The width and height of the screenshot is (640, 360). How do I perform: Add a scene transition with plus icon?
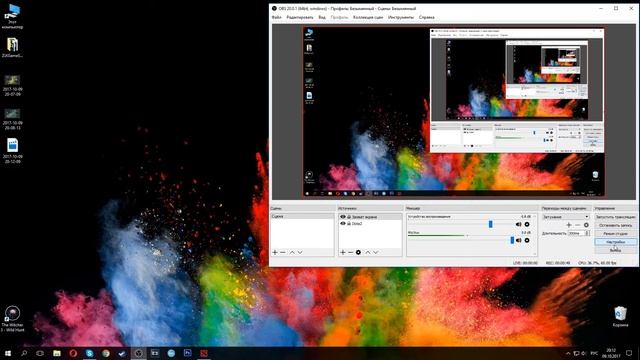coord(569,225)
